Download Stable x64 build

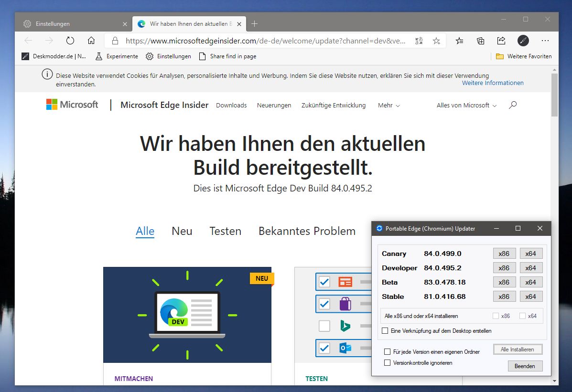531,297
